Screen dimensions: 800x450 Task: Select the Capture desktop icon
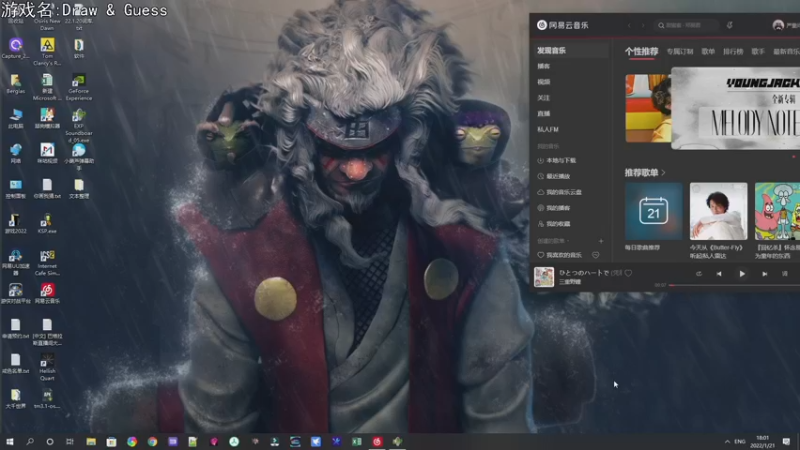pyautogui.click(x=15, y=48)
